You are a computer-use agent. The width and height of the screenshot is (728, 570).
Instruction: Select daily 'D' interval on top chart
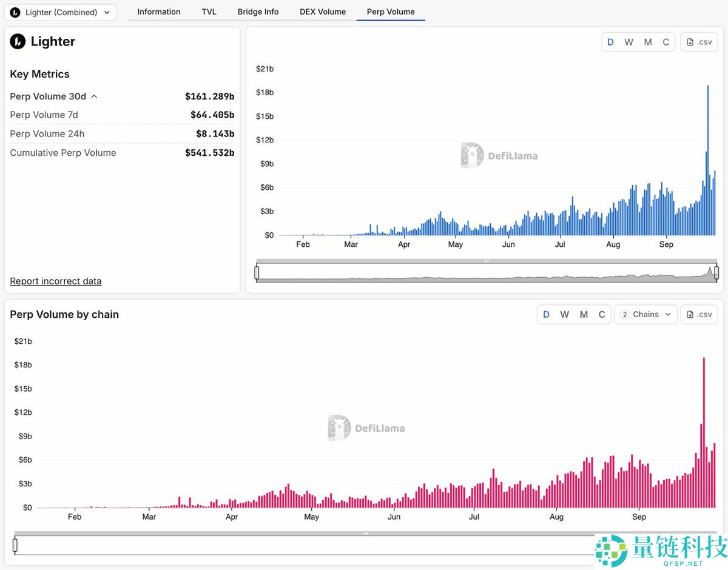click(x=610, y=42)
